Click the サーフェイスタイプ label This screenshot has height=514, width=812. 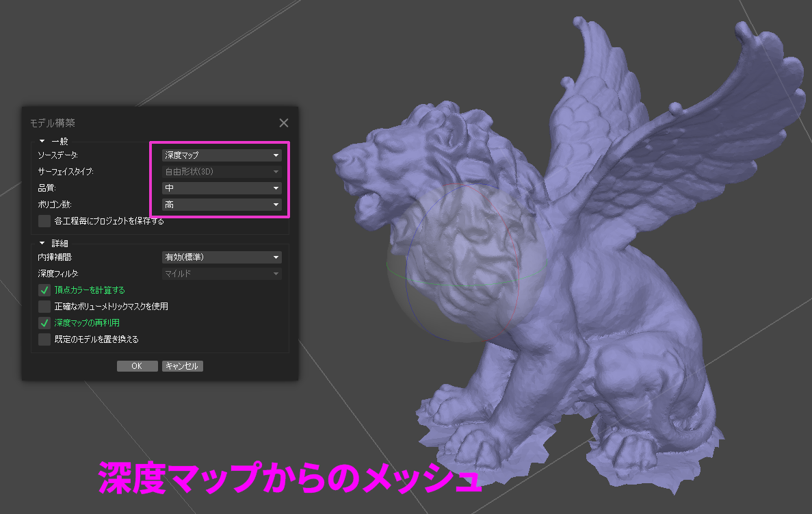[65, 172]
